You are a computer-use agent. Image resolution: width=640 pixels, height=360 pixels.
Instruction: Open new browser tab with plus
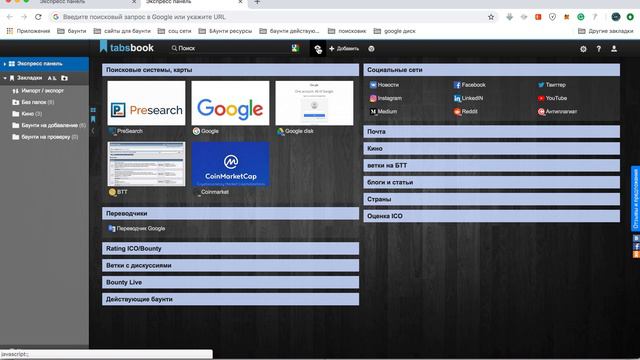(x=257, y=2)
